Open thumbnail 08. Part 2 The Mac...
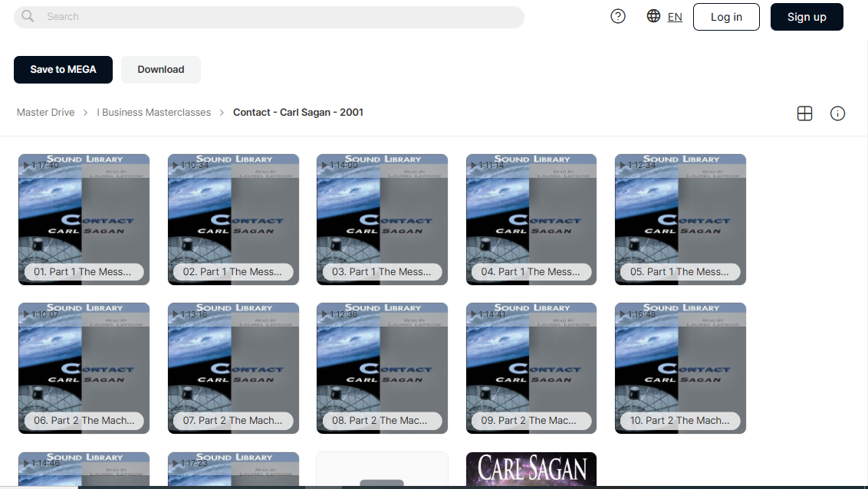Image resolution: width=868 pixels, height=489 pixels. [382, 369]
